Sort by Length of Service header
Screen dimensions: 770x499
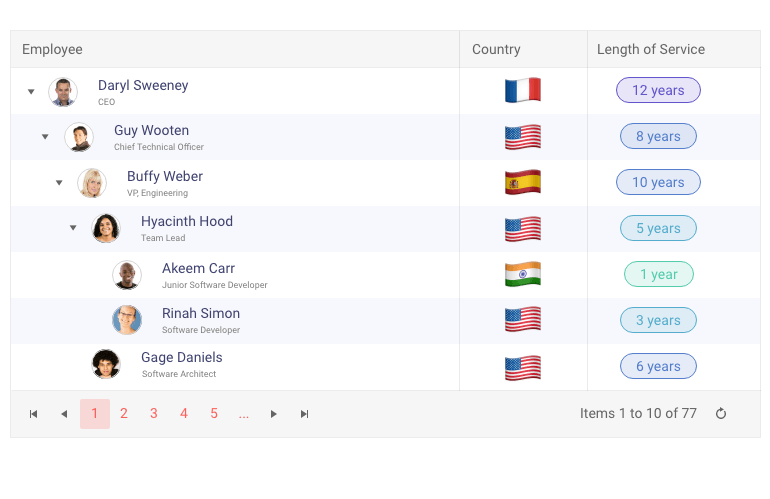point(651,49)
